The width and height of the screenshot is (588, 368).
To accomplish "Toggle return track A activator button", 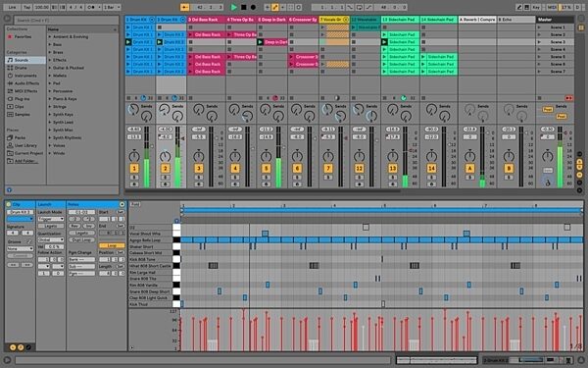I will pyautogui.click(x=469, y=168).
